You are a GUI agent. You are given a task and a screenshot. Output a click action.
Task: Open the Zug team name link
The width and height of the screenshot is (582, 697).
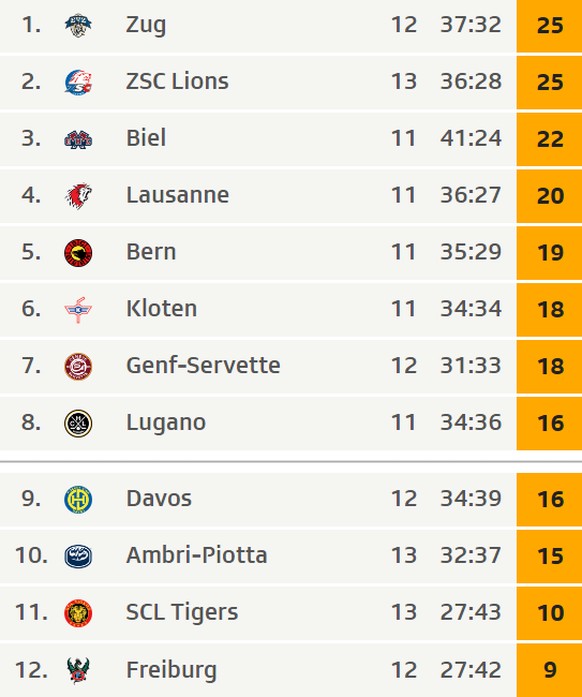point(146,25)
